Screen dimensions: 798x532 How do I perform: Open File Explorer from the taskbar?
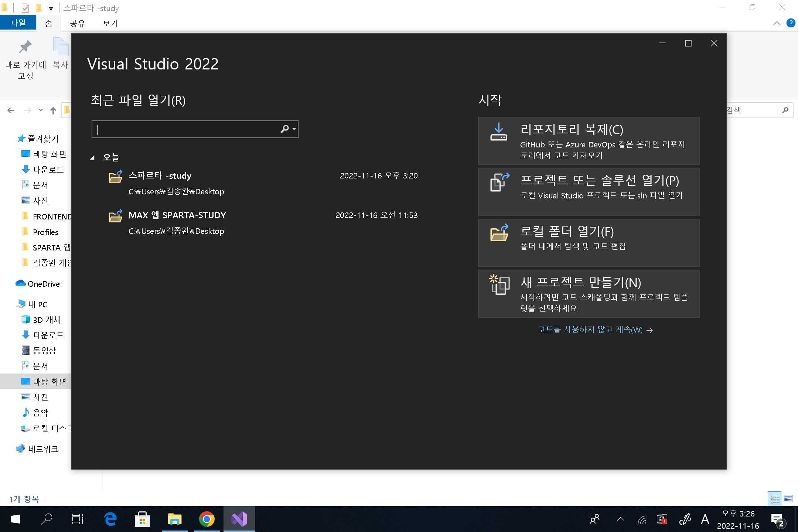coord(175,519)
